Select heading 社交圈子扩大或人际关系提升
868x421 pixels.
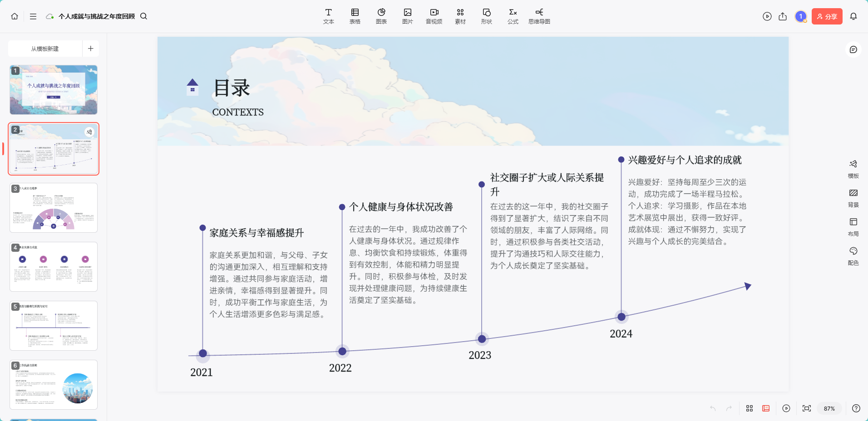pos(547,185)
